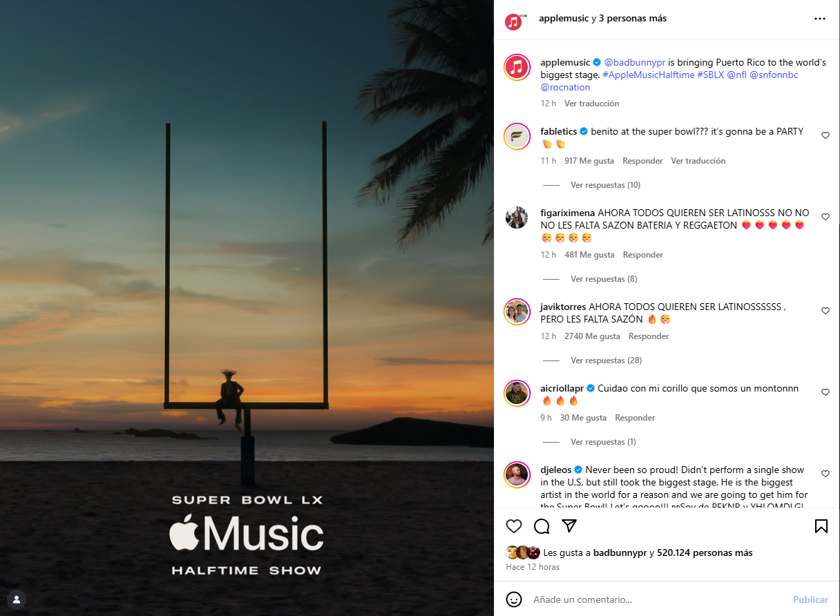Like the javiktorres comment
Screen dimensions: 840x616
(825, 311)
